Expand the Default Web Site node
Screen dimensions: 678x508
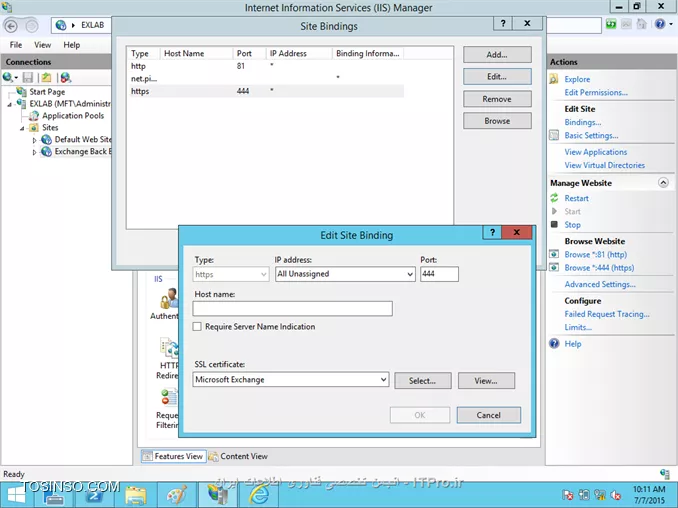coord(35,140)
